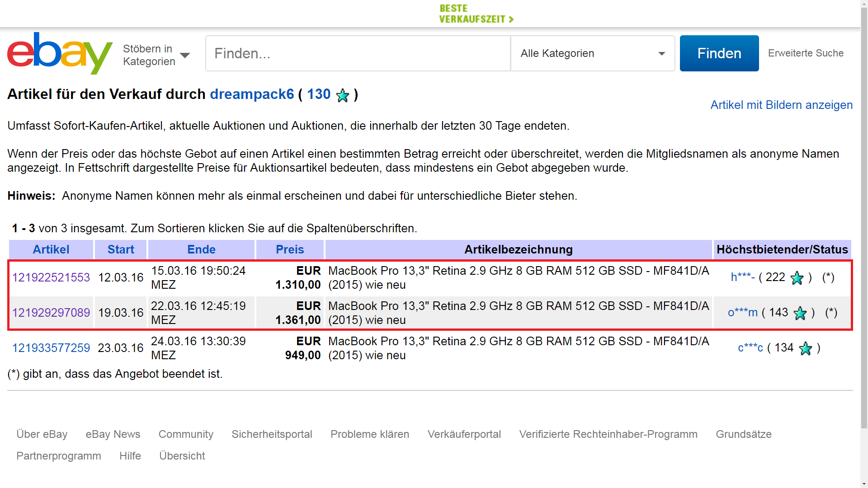Click the eBay logo
868x488 pixels.
60,53
